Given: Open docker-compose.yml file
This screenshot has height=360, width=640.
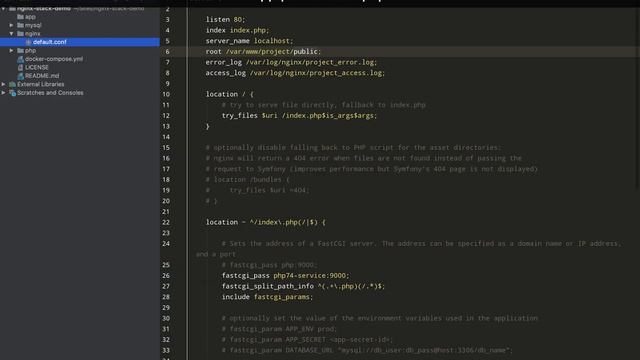Looking at the screenshot, I should click(x=54, y=59).
